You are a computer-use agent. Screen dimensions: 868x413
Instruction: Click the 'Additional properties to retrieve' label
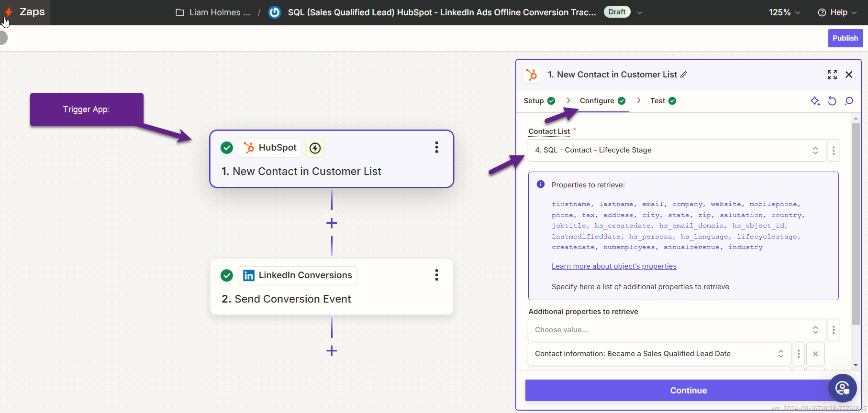tap(583, 312)
